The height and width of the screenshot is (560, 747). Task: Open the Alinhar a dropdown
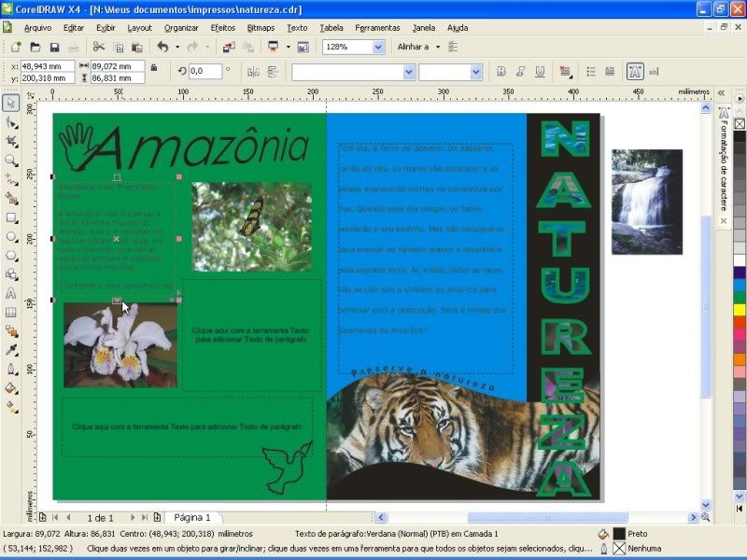437,47
